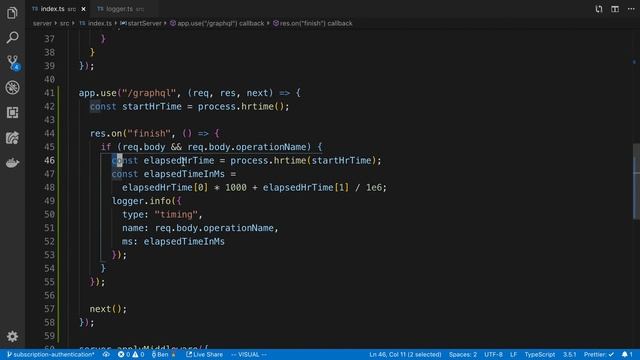The image size is (640, 360).
Task: Click the VISUAL mode indicator
Action: (x=249, y=354)
